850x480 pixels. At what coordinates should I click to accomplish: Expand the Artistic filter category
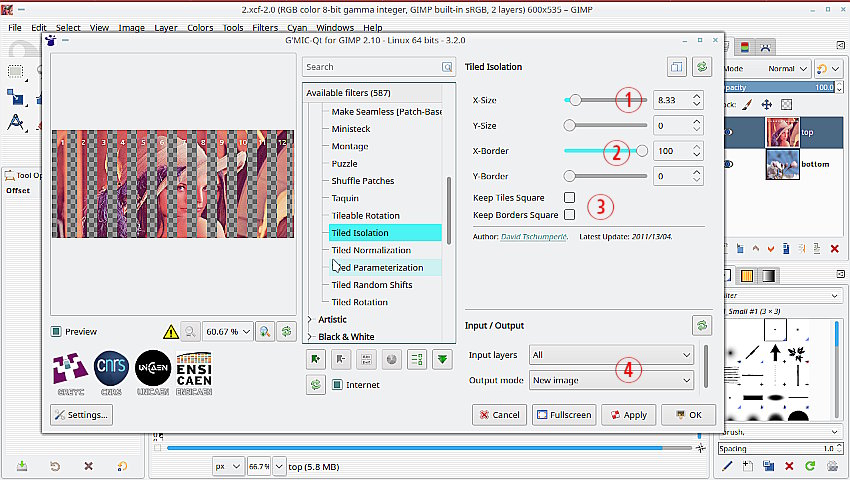click(x=310, y=320)
